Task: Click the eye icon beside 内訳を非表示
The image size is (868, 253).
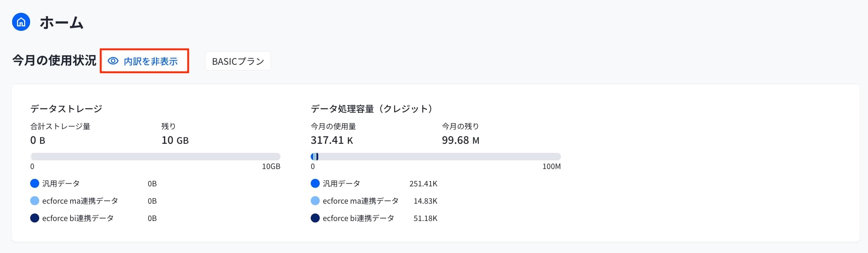Action: pos(113,61)
